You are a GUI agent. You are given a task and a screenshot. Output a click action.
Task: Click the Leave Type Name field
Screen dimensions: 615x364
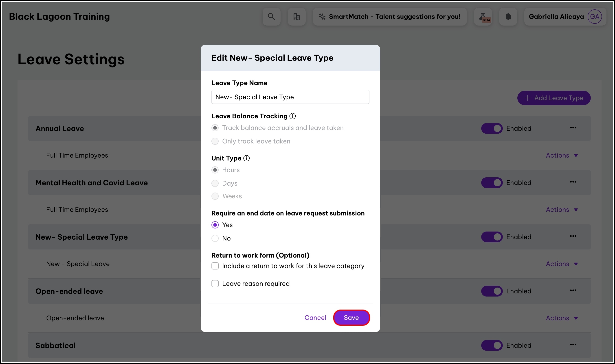tap(290, 97)
